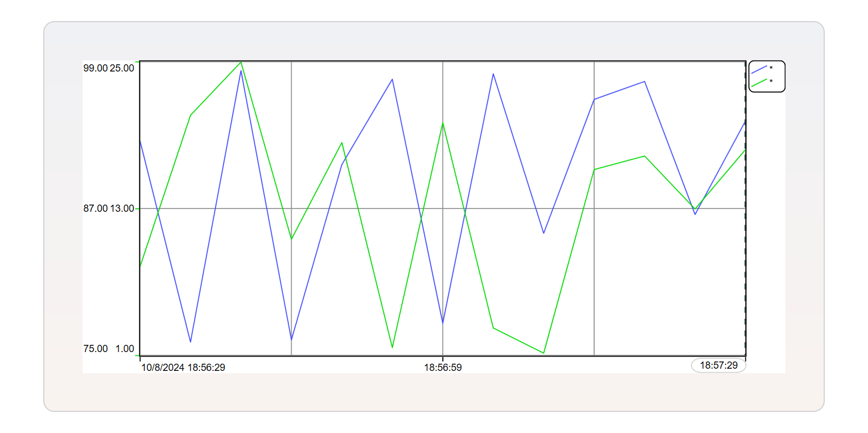Select the asterisk label beside the green legend line

pyautogui.click(x=771, y=82)
